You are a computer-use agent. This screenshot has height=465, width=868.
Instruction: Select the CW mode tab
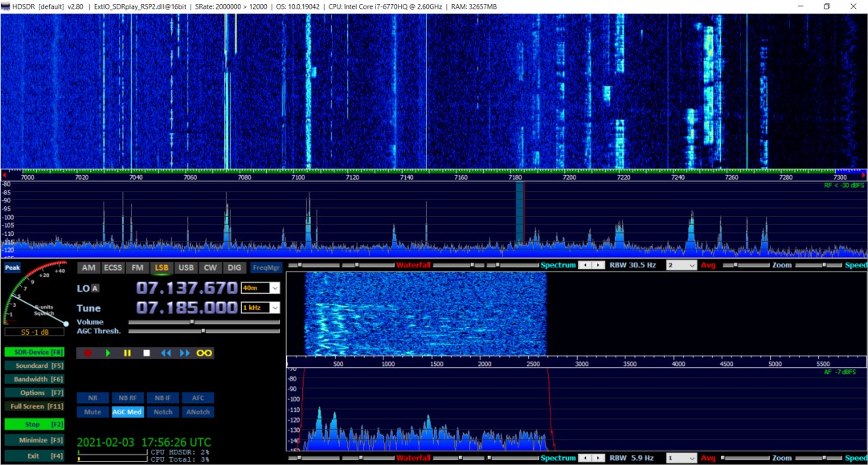point(211,267)
